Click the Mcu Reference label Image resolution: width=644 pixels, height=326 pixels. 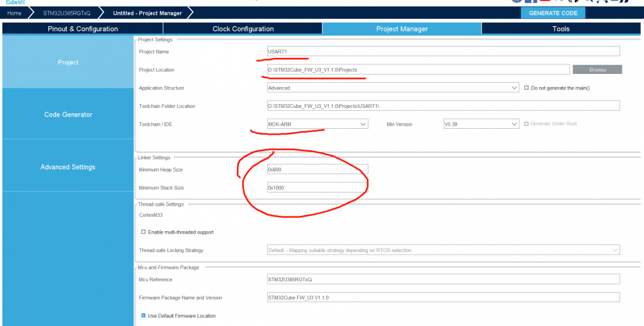[x=156, y=280]
